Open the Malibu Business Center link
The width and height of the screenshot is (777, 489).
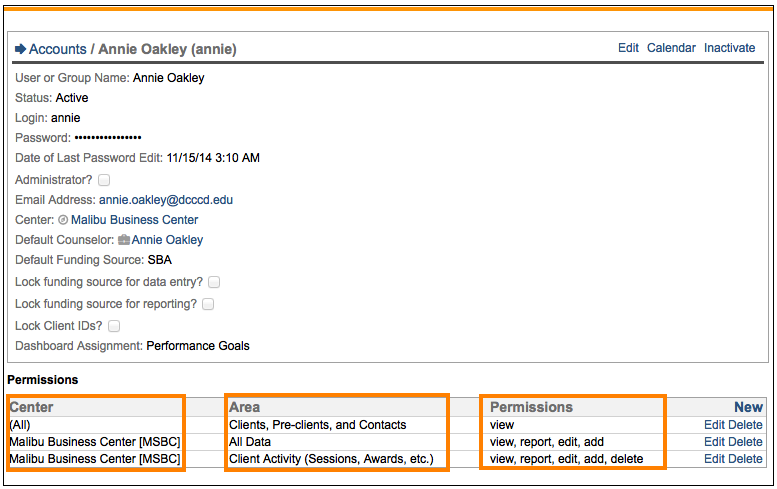pos(134,220)
